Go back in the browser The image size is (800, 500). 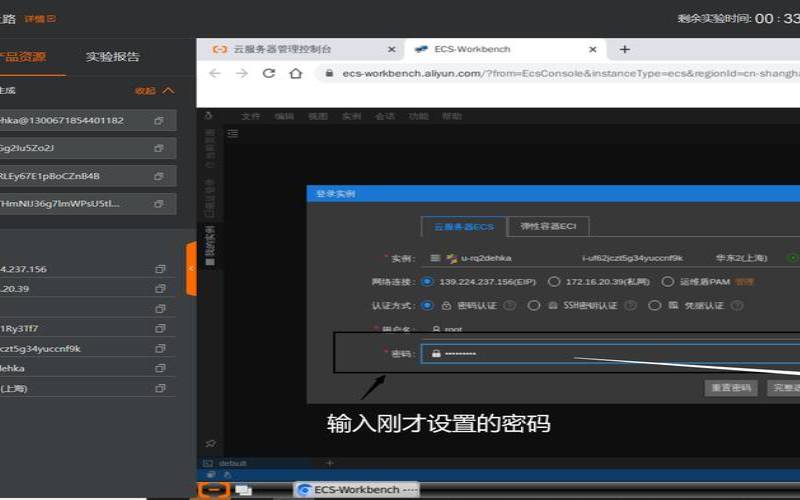point(215,73)
